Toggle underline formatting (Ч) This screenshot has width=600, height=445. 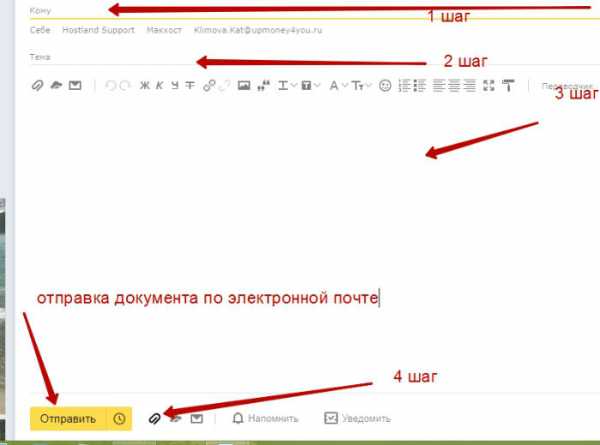(x=175, y=85)
